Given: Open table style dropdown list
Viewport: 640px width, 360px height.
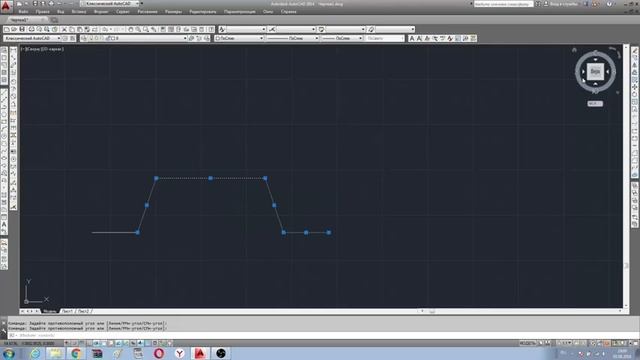Looking at the screenshot, I should [x=345, y=29].
